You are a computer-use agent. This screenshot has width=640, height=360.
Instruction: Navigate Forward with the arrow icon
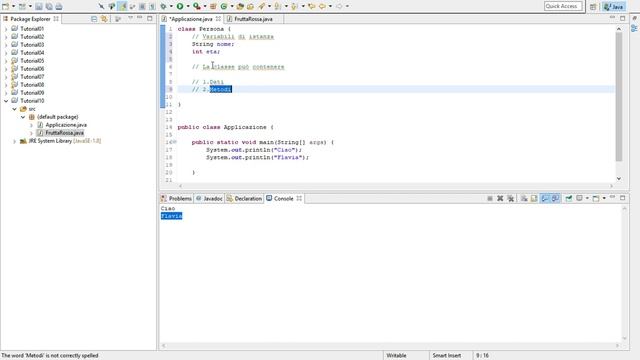pyautogui.click(x=339, y=6)
